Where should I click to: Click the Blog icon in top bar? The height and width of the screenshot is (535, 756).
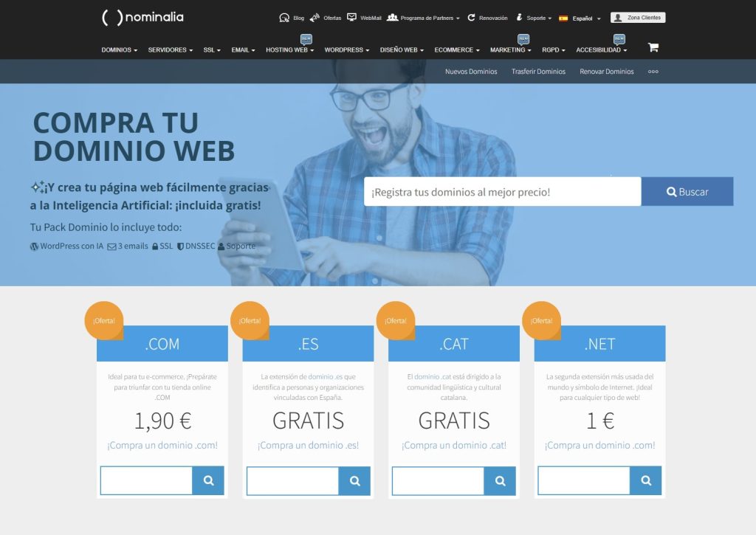tap(284, 18)
